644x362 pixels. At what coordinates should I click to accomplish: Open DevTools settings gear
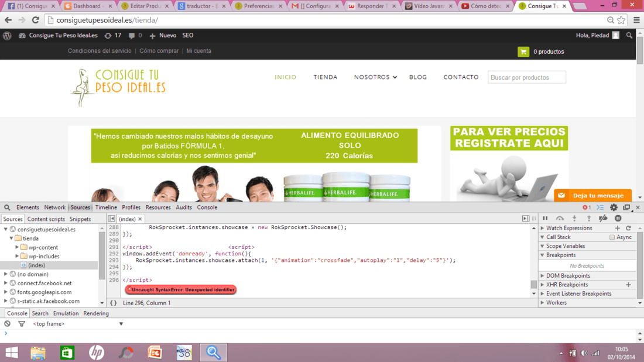click(x=614, y=207)
